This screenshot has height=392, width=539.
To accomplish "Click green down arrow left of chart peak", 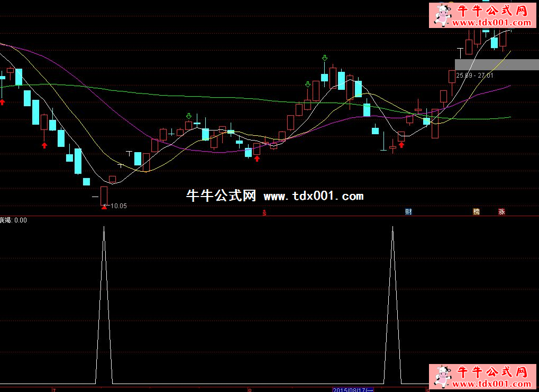I will coord(308,85).
